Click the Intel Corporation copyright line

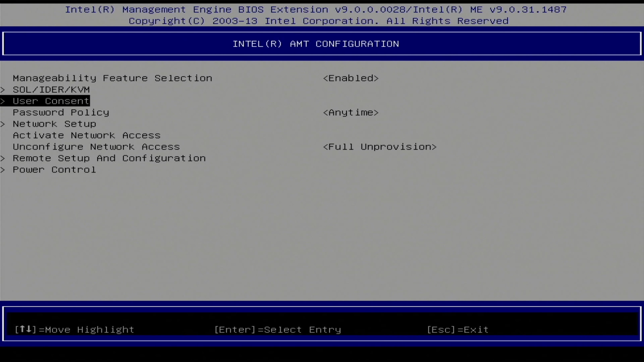pyautogui.click(x=319, y=21)
